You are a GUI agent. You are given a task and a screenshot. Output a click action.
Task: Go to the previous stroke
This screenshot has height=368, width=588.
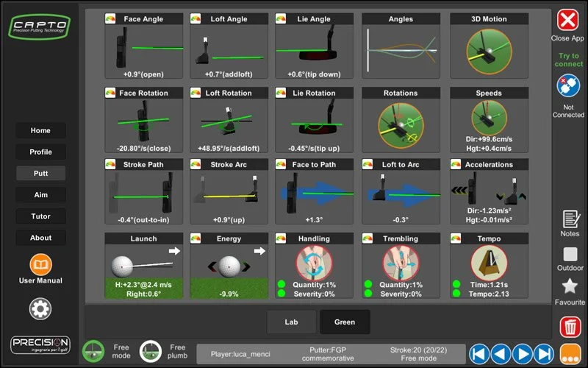(x=501, y=354)
